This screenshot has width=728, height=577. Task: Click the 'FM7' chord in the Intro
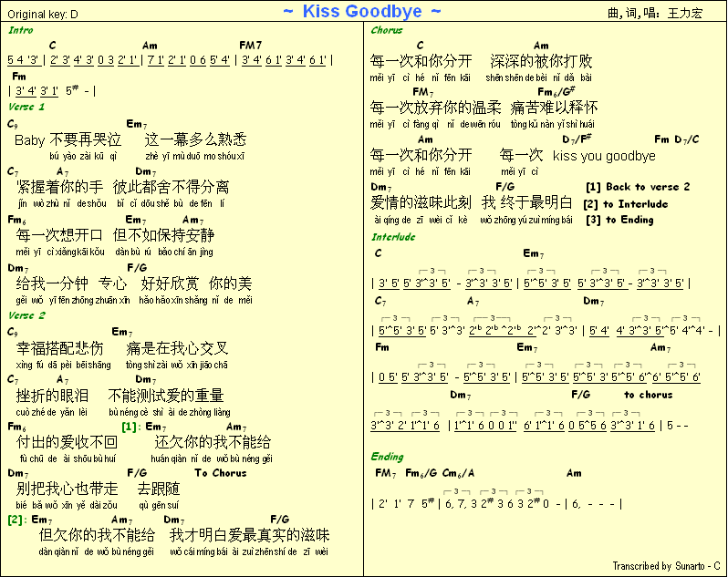point(251,46)
